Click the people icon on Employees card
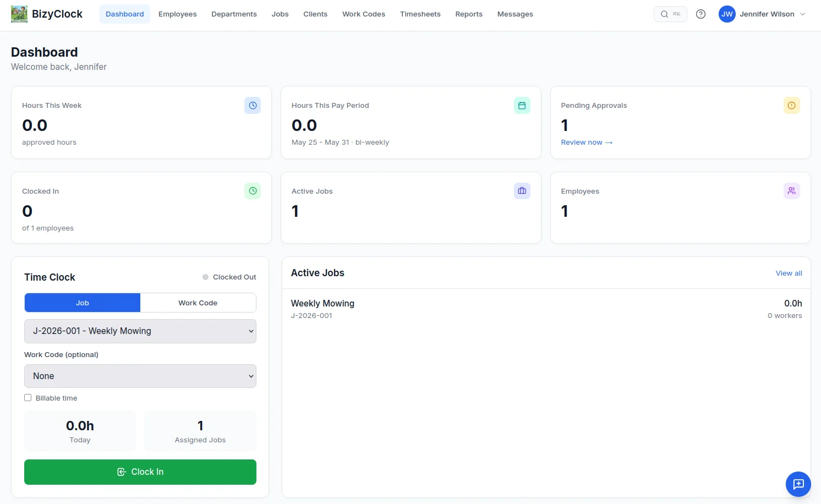Image resolution: width=821 pixels, height=504 pixels. (x=791, y=191)
